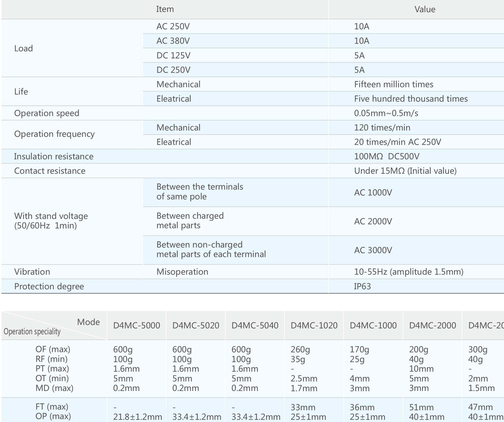Click the 'OP (max)' row label
504x422 pixels.
(53, 416)
